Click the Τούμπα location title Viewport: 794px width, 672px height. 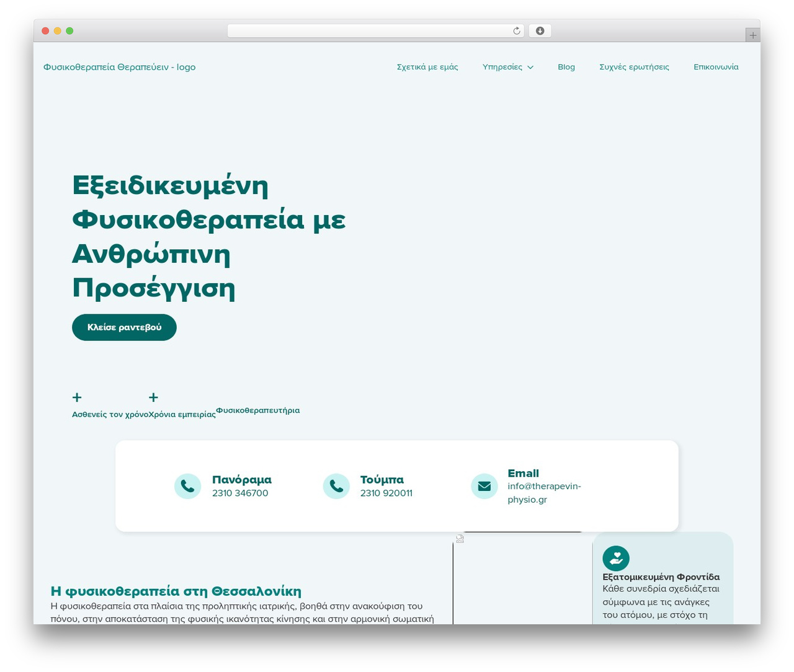point(382,479)
